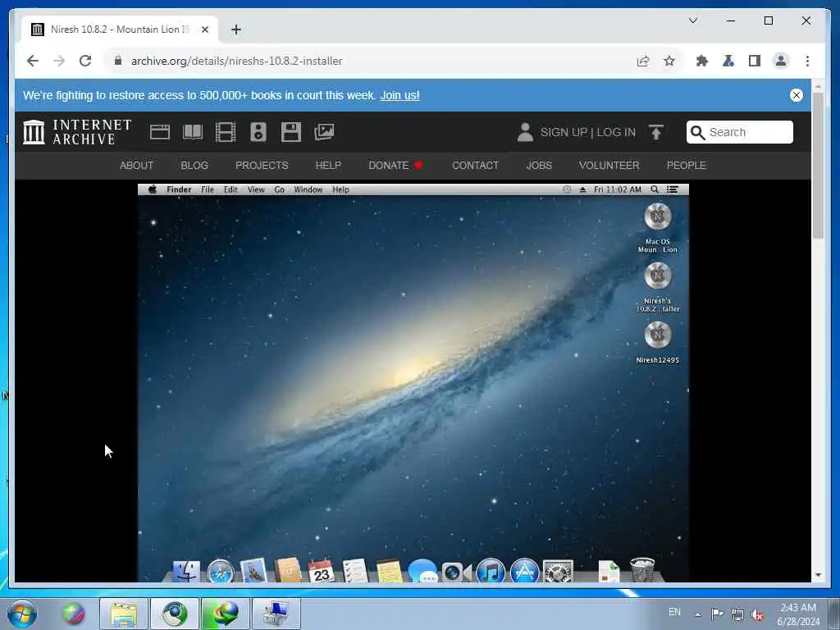This screenshot has height=630, width=840.
Task: Open the tab search chevron
Action: coord(692,21)
